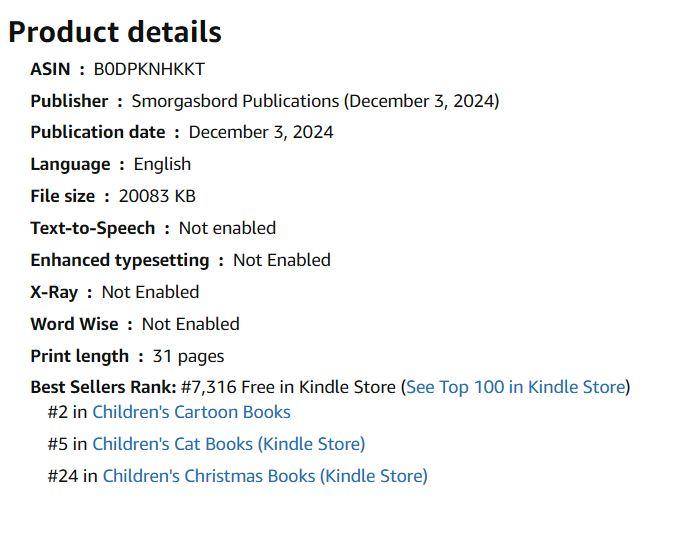
Task: Click the 20083 KB file size value
Action: [x=157, y=197]
